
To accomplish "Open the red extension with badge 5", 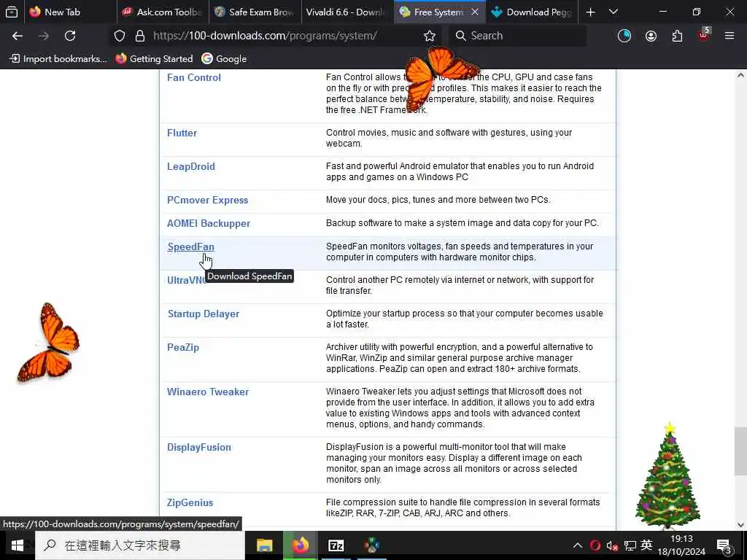I will [x=704, y=35].
